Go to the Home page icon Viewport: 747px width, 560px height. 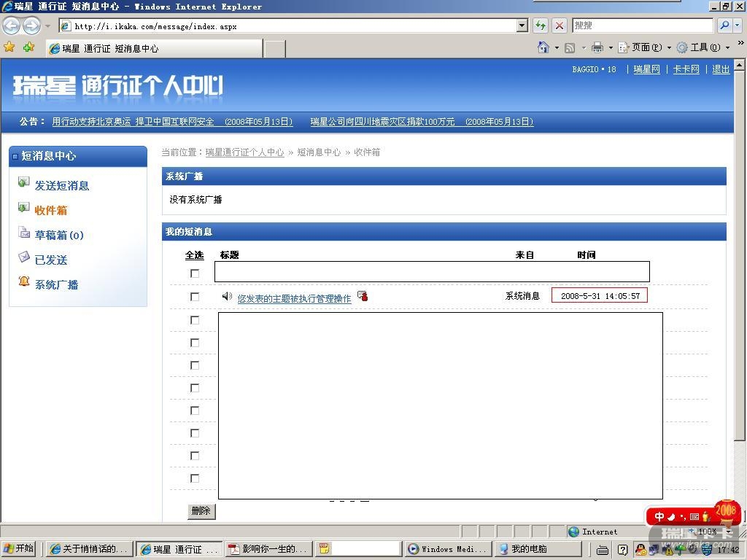tap(543, 47)
